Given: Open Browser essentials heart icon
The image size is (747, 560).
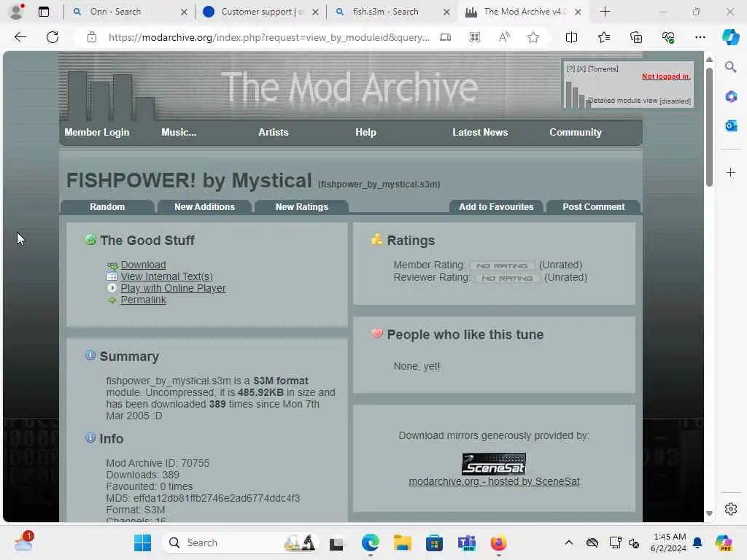Looking at the screenshot, I should click(x=668, y=37).
